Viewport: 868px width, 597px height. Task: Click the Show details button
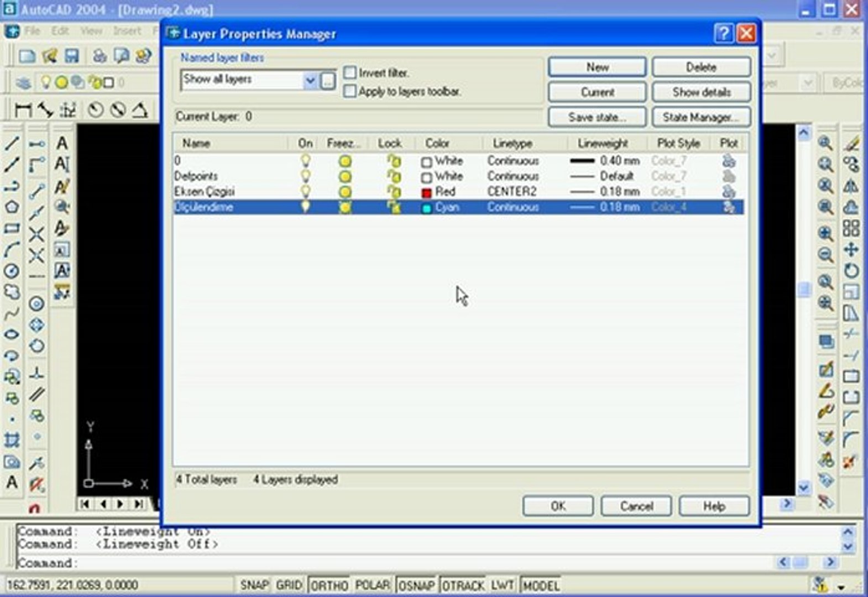pyautogui.click(x=701, y=92)
